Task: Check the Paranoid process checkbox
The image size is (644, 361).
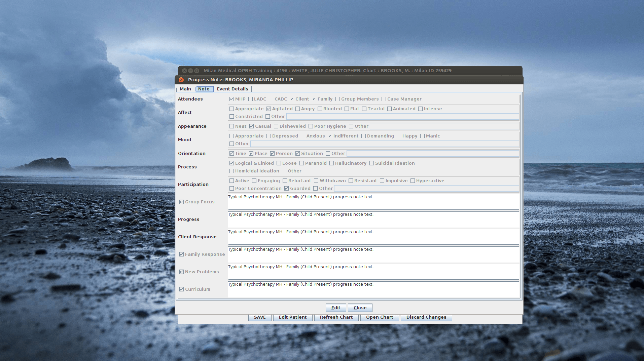Action: (301, 163)
